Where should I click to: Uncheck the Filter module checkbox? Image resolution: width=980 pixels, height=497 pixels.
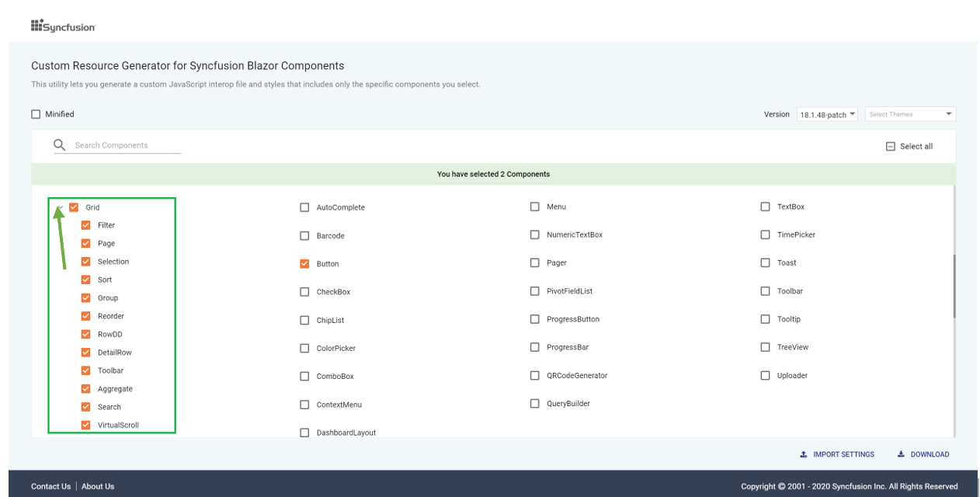86,225
